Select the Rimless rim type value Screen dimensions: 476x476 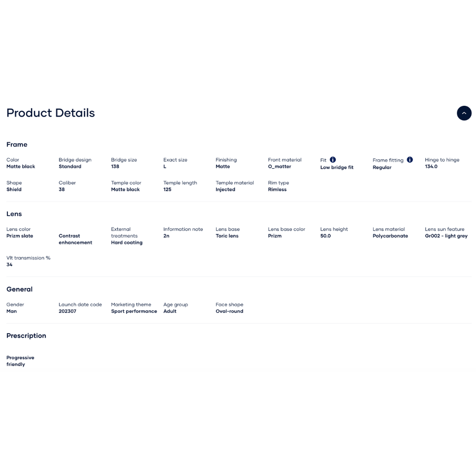277,190
